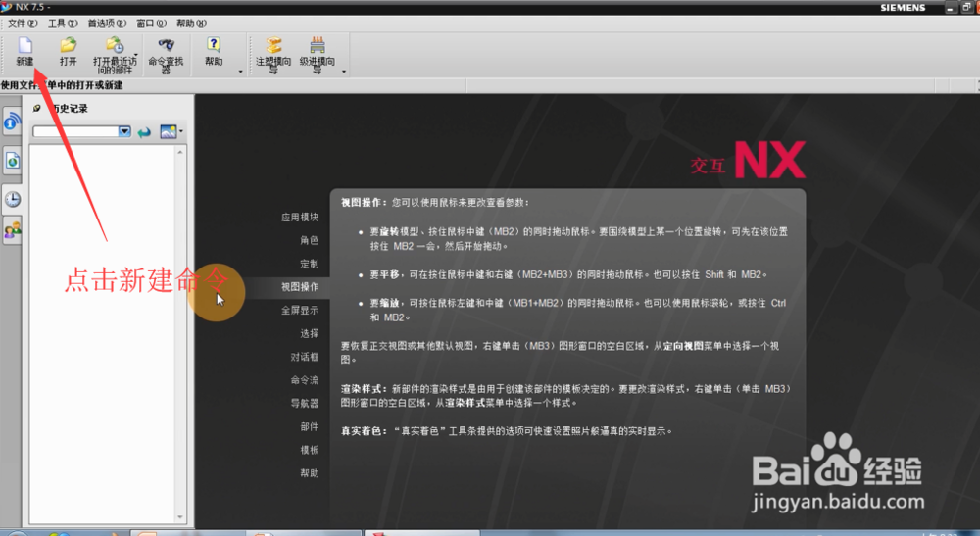Viewport: 980px width, 536px height.
Task: Select 部件 in the welcome list
Action: 310,426
